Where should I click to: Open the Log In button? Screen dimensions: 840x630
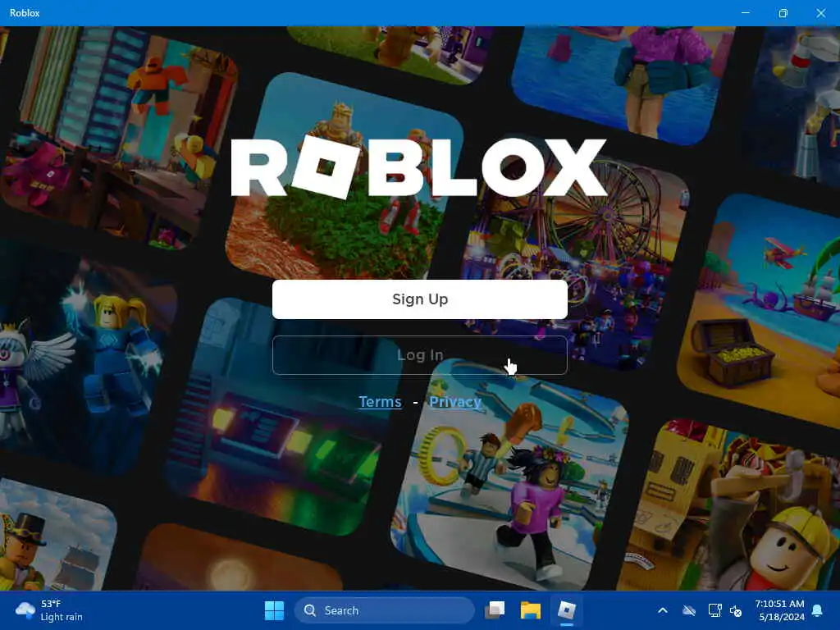[x=419, y=355]
